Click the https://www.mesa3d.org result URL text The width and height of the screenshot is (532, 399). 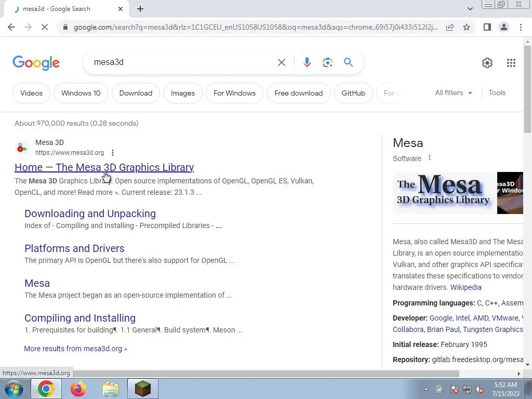click(x=70, y=153)
